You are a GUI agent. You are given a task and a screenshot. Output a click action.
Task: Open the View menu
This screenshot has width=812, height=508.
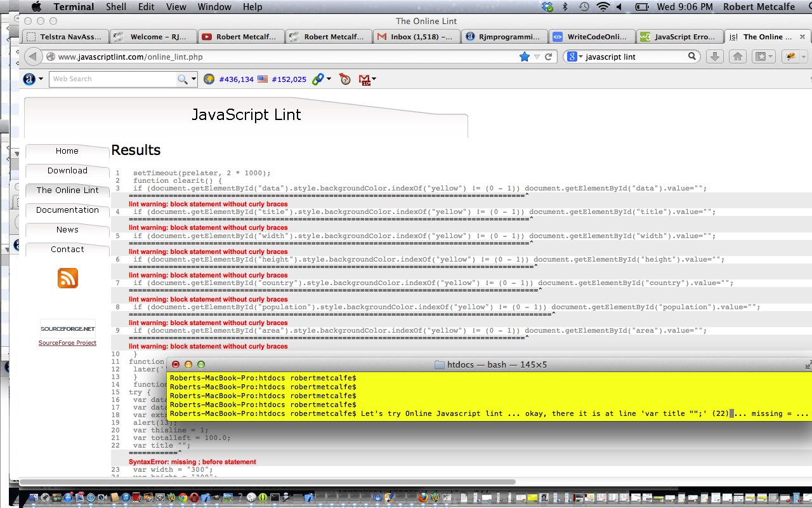point(176,7)
